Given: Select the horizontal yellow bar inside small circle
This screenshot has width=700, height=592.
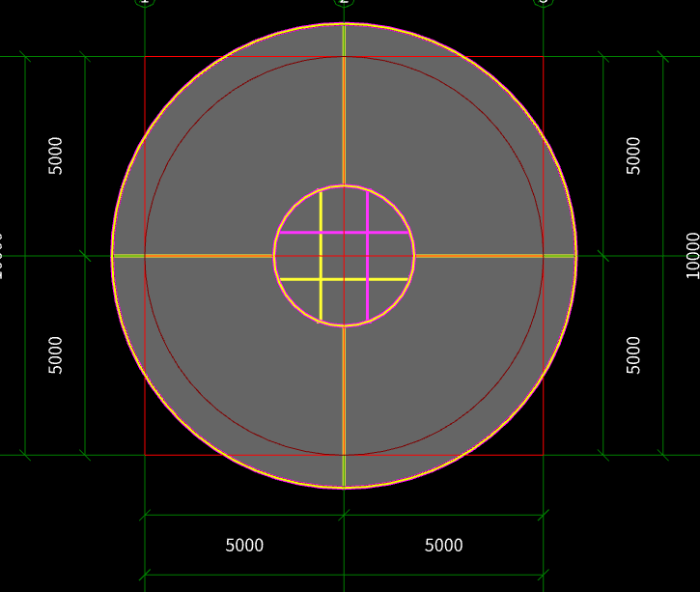Looking at the screenshot, I should tap(344, 279).
